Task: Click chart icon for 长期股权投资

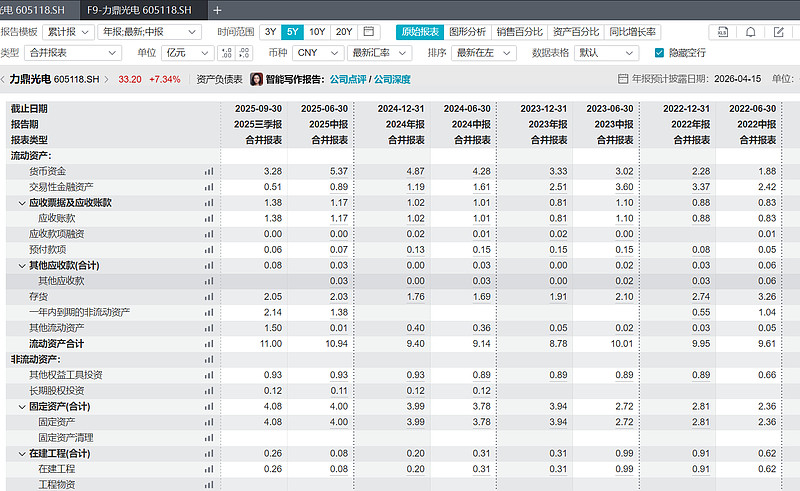Action: tap(209, 391)
